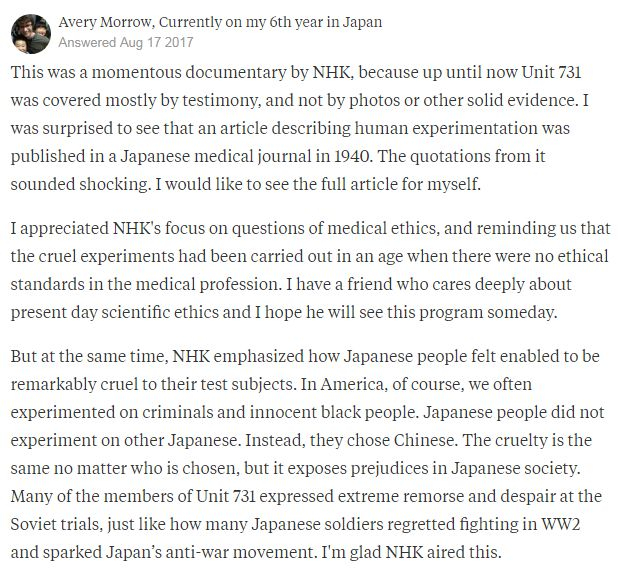Click the "Answered Aug 17 2017" timestamp
Image resolution: width=618 pixels, height=575 pixels.
click(126, 43)
